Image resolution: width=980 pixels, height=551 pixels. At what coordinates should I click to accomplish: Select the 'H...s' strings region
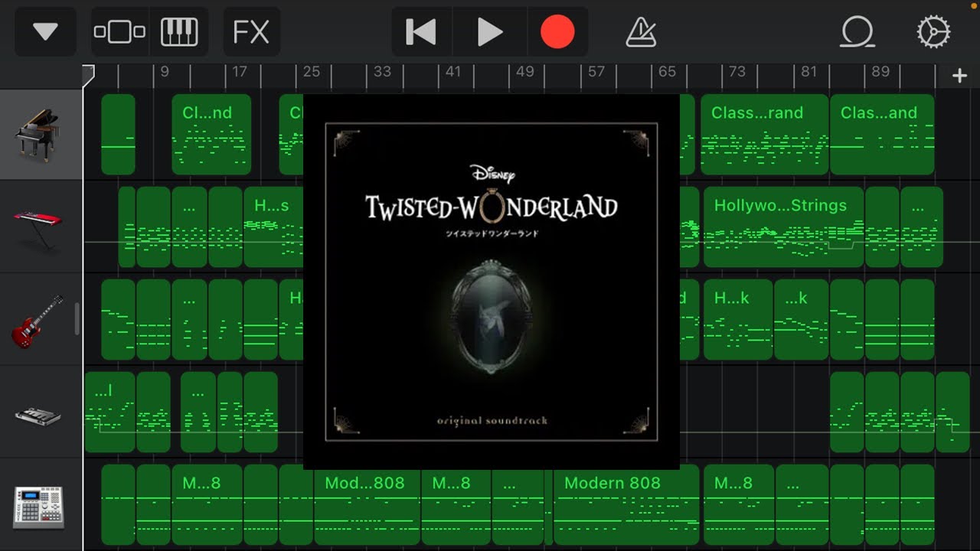(273, 227)
